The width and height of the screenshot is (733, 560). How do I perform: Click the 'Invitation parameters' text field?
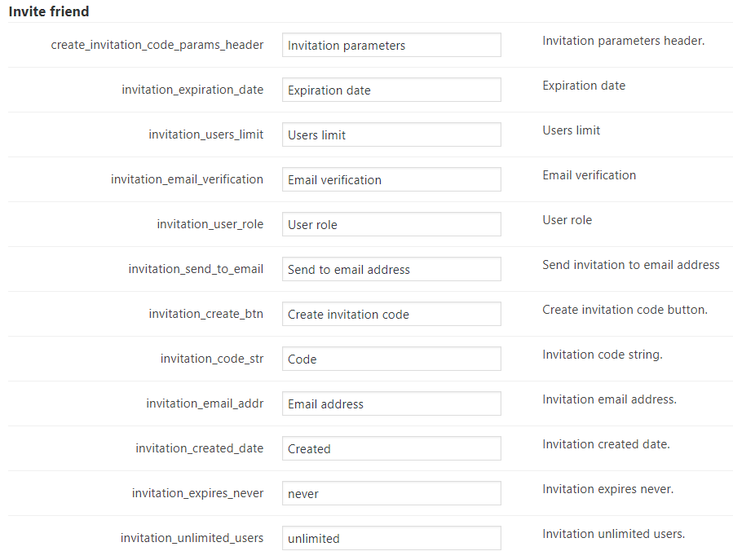point(391,46)
